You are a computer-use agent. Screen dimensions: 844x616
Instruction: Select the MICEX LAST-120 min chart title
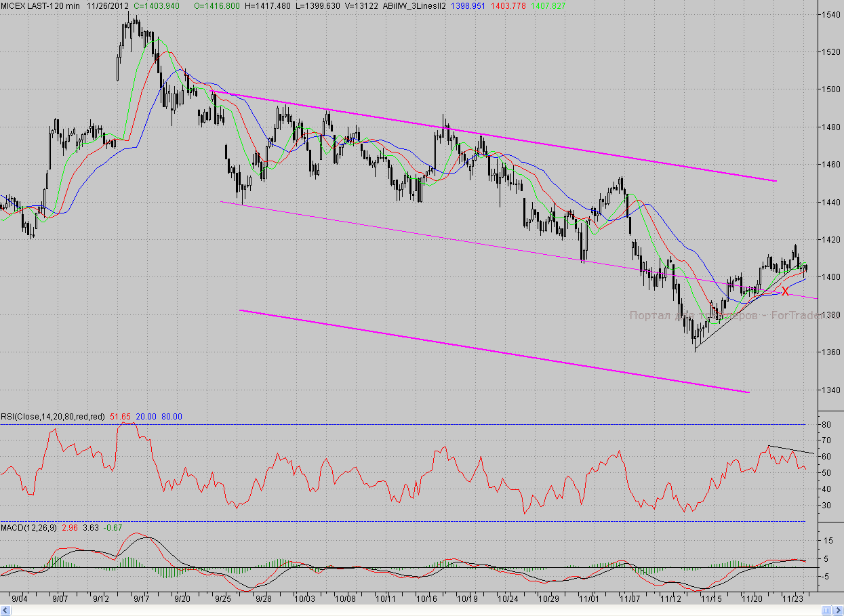(x=40, y=5)
